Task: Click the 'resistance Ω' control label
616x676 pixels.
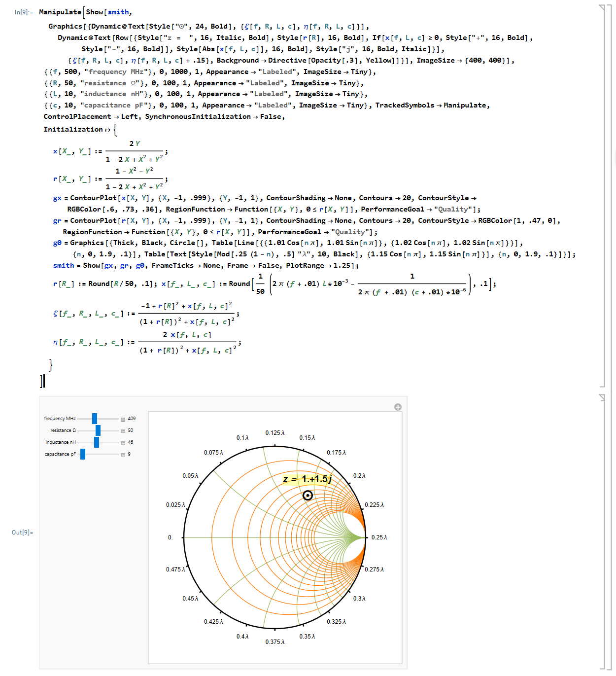Action: tap(63, 430)
